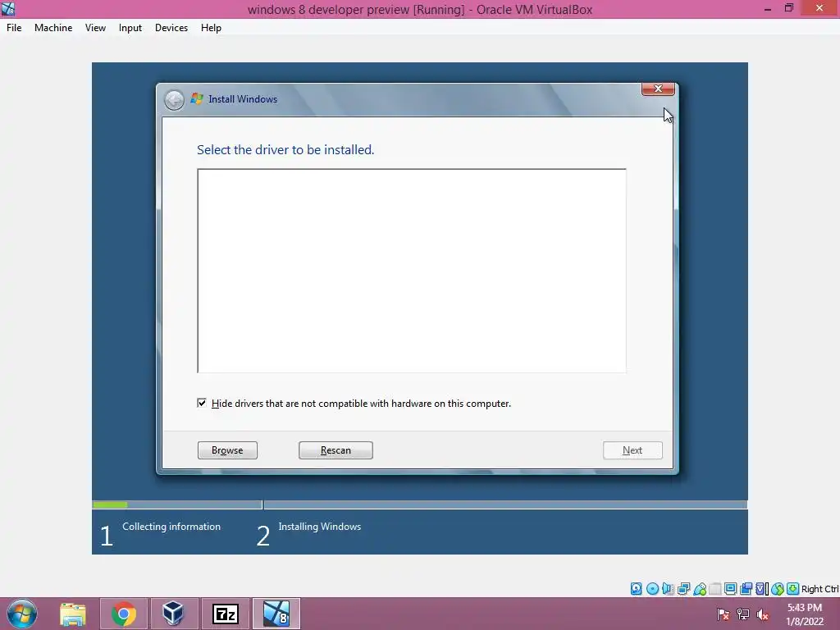
Task: Click the USB devices status icon
Action: tap(700, 589)
